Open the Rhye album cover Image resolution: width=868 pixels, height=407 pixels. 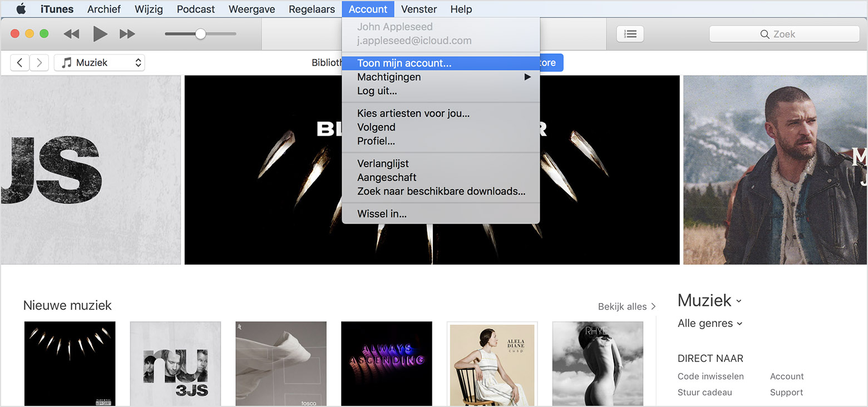coord(598,364)
